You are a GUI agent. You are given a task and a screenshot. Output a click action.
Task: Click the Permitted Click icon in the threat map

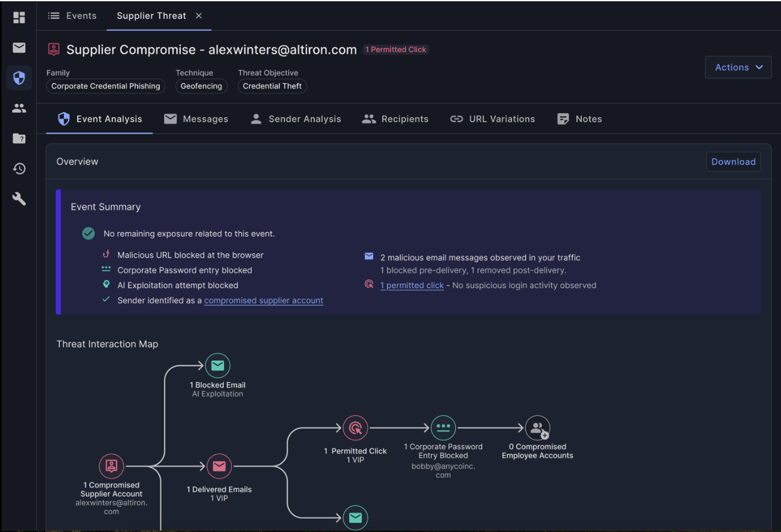tap(355, 428)
